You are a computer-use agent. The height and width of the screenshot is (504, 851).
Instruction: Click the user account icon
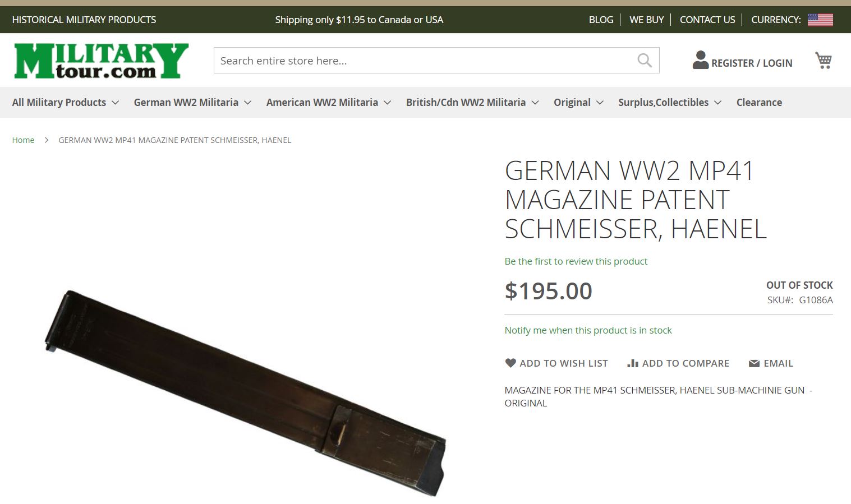(x=700, y=60)
